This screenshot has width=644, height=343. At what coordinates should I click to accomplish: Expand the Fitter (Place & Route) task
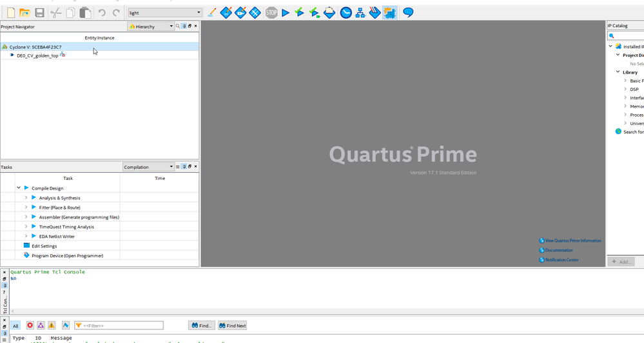(26, 207)
